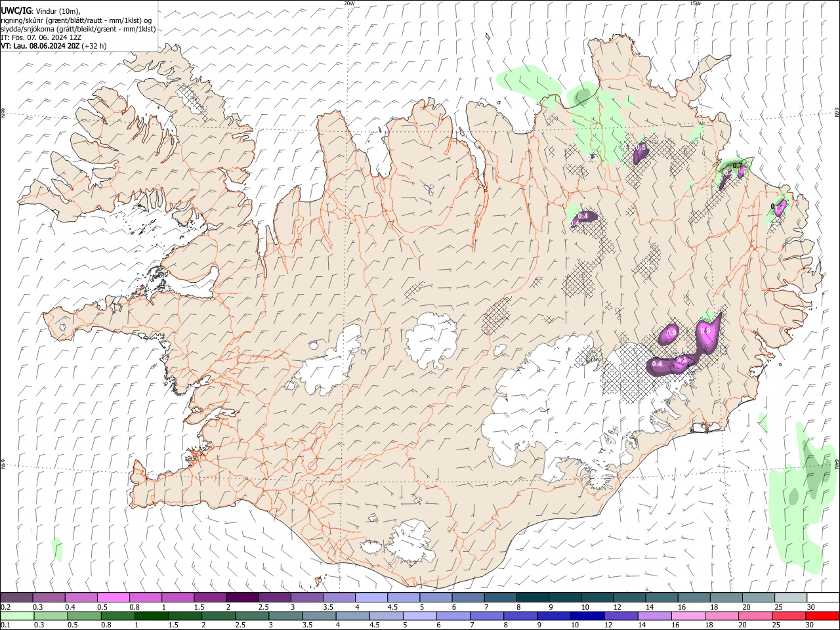Click the light pink 16 swatch, lower legend row
The height and width of the screenshot is (630, 840).
click(688, 616)
